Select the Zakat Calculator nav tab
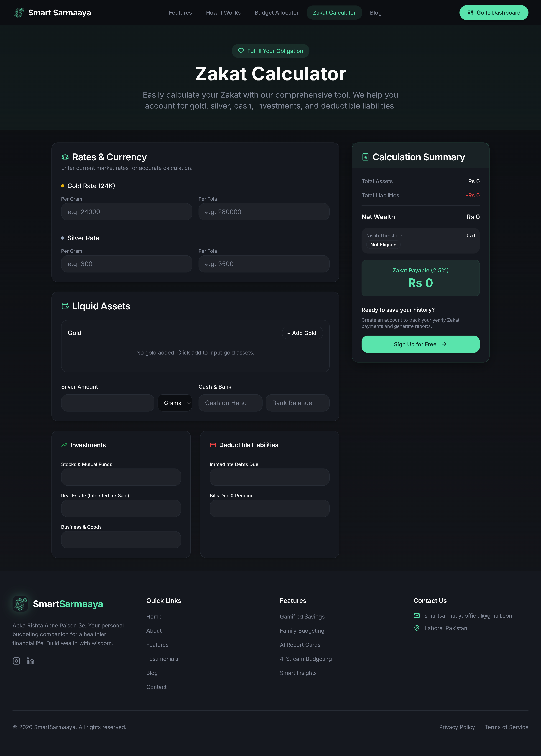Image resolution: width=541 pixels, height=756 pixels. pyautogui.click(x=334, y=13)
